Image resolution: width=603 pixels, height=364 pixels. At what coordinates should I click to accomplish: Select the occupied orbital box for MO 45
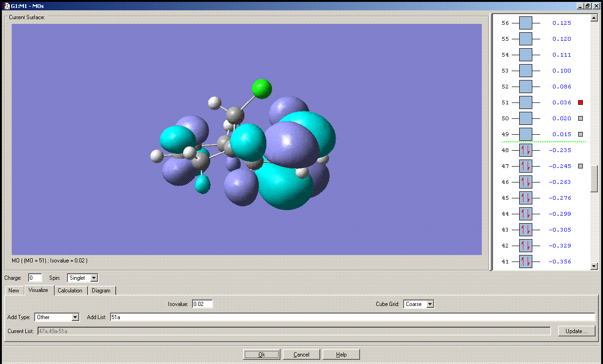click(526, 198)
